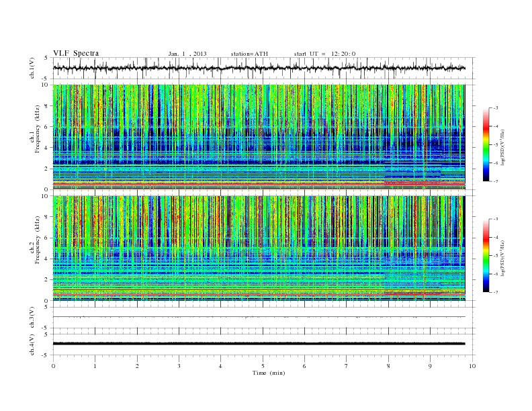The height and width of the screenshot is (411, 532).
Task: Click the 'ch.3(V)' axis label
Action: pyautogui.click(x=32, y=318)
